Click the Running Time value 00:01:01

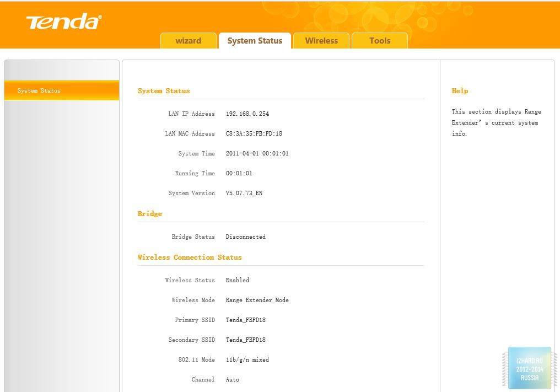coord(239,174)
